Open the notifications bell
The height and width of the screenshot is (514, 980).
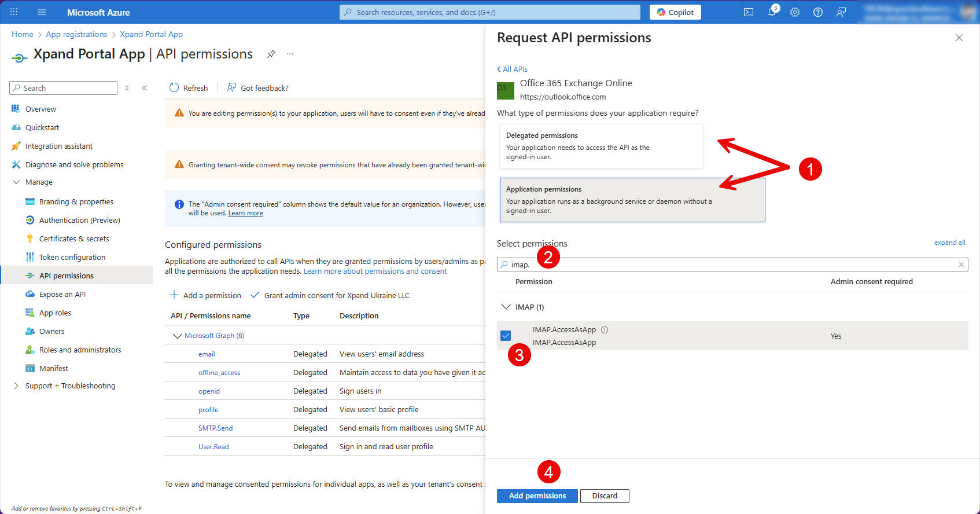771,12
